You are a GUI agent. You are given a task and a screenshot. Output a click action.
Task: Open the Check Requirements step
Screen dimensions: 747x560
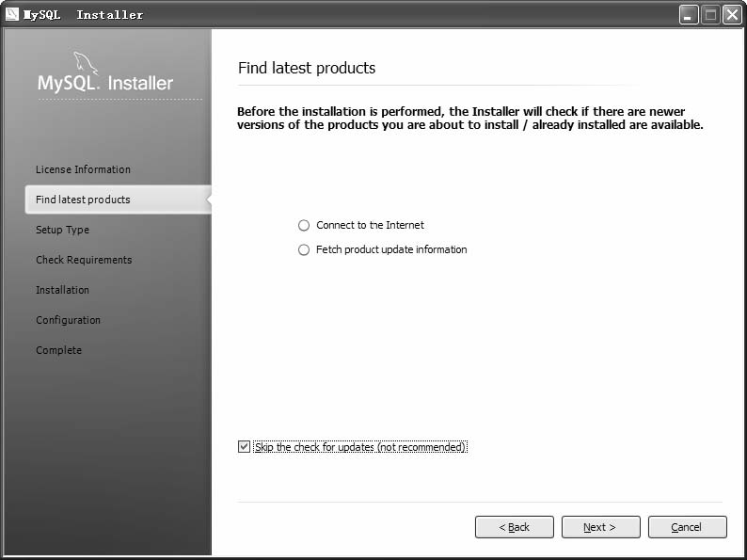(x=84, y=260)
